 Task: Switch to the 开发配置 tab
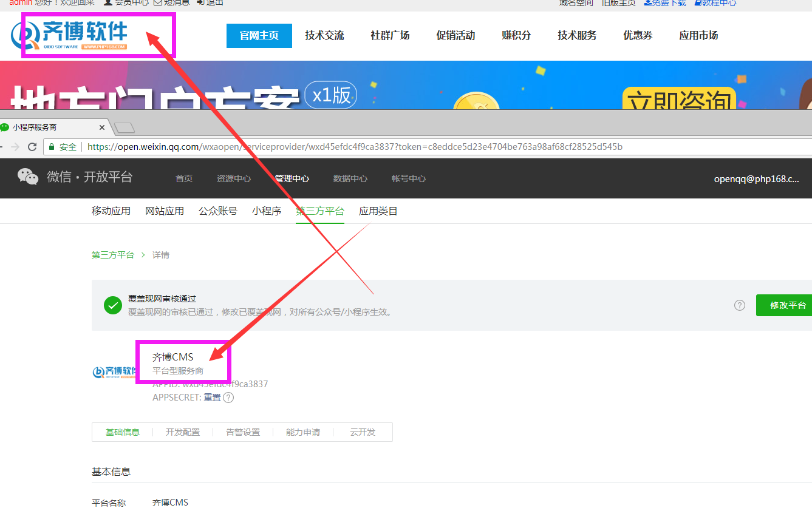(183, 432)
